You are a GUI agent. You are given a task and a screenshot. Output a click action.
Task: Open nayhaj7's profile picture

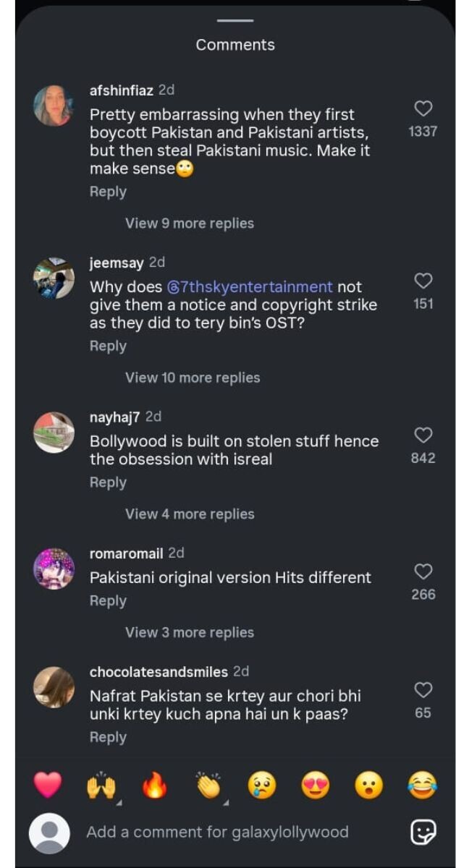click(x=54, y=433)
